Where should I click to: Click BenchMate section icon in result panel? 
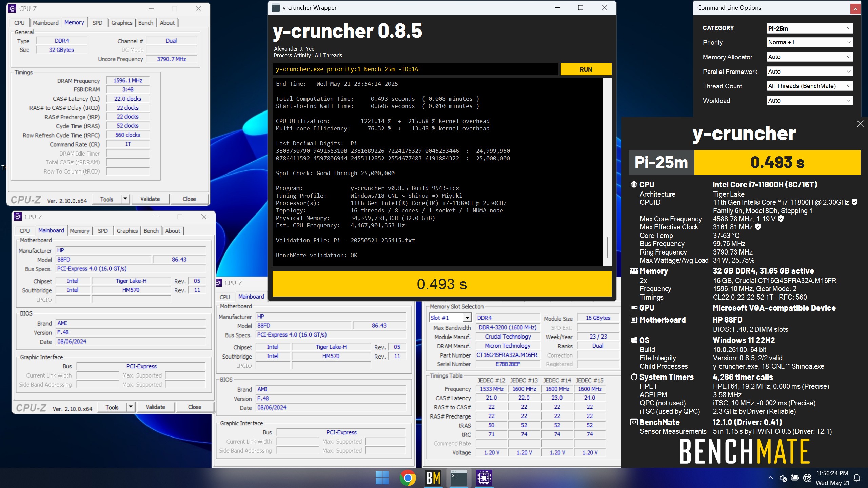tap(634, 422)
